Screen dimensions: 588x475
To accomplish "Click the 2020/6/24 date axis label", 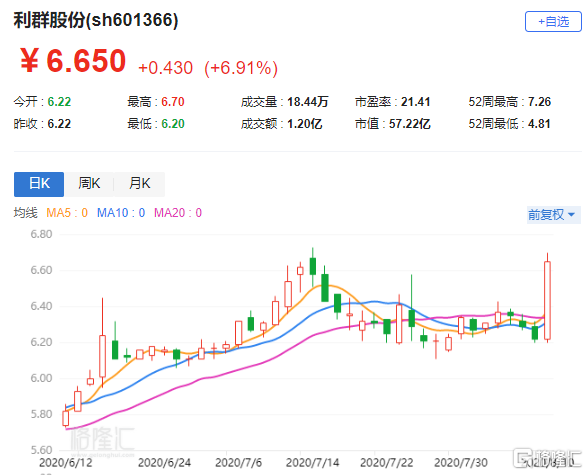I will coord(164,463).
